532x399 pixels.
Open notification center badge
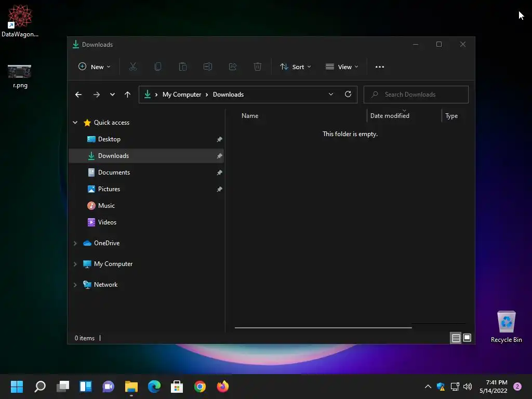(x=517, y=387)
